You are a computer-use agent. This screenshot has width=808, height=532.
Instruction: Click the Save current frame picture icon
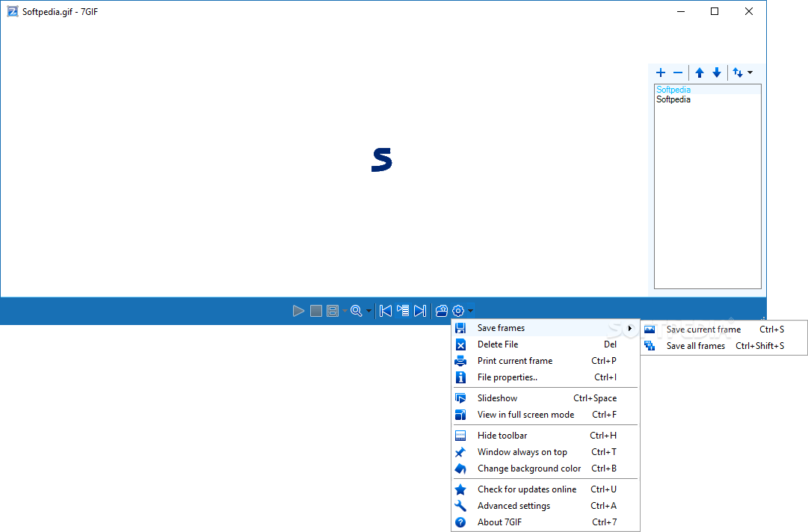point(650,330)
